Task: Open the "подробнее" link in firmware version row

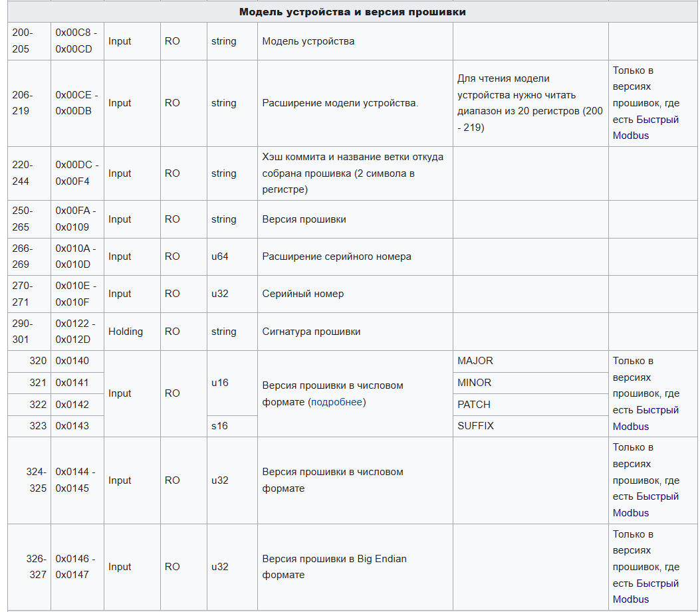Action: tap(337, 402)
